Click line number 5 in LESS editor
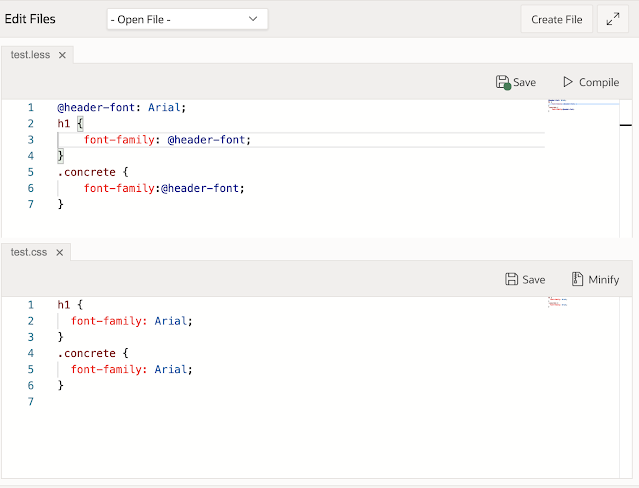The width and height of the screenshot is (639, 488). (31, 172)
